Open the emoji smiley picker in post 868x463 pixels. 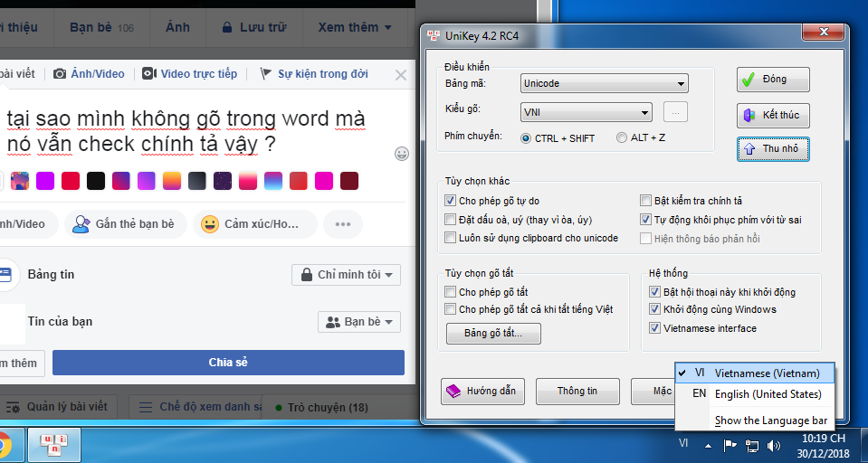402,154
